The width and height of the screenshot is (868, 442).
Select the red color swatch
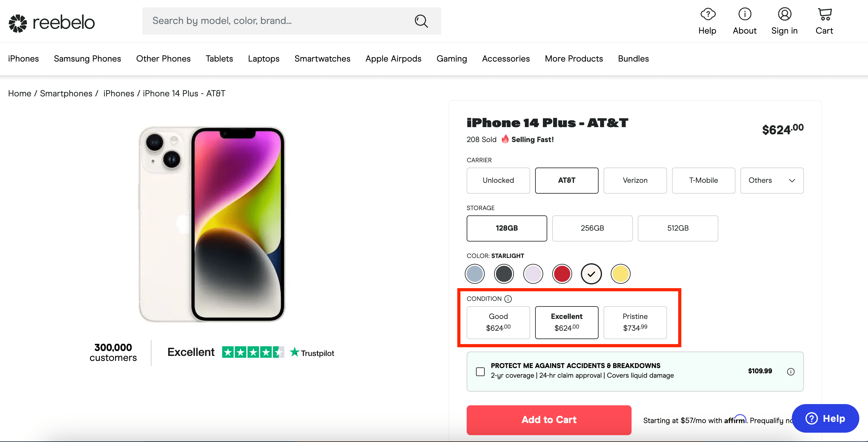click(x=562, y=274)
